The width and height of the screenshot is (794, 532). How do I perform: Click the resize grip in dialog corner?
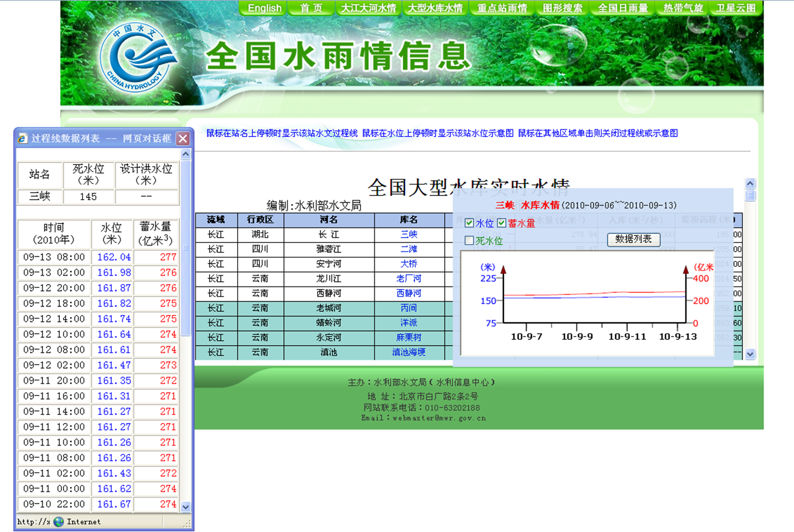coord(187,524)
